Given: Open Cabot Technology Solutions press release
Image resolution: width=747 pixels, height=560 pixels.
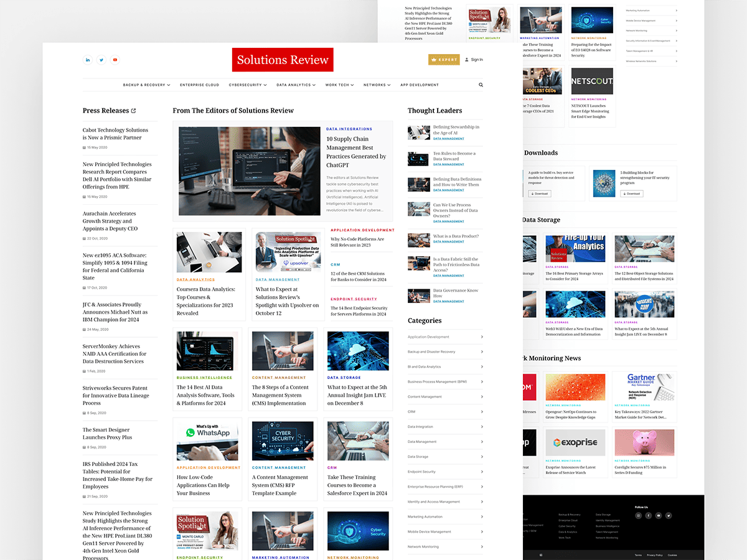Looking at the screenshot, I should tap(115, 134).
